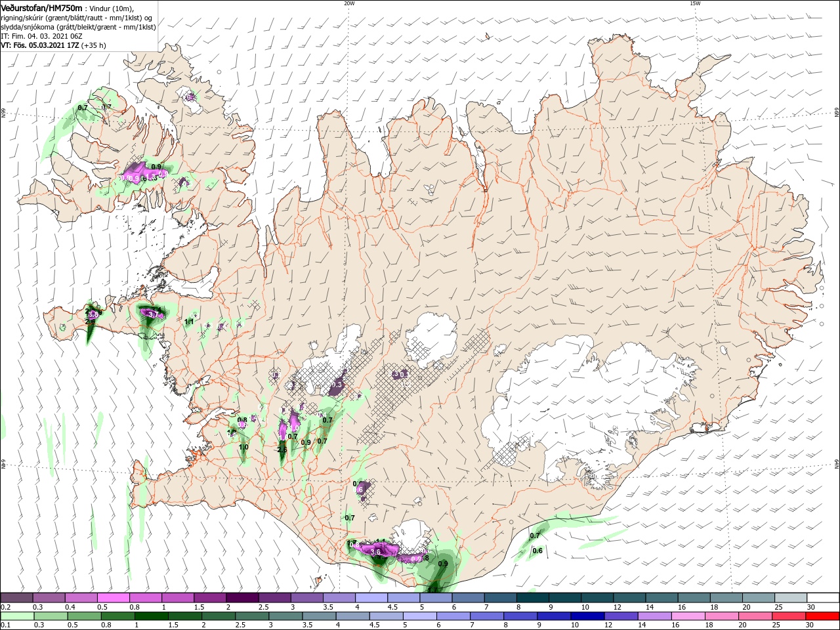This screenshot has width=840, height=630.
Task: Click the snow scale swatch between 7 and 8
Action: click(x=499, y=598)
